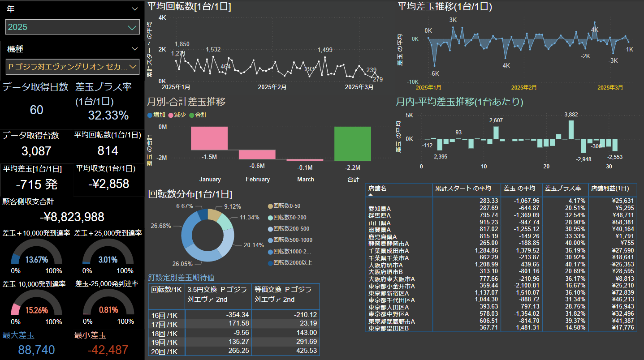
Task: Select the 回転数200-500 legend marker
Action: tap(270, 229)
